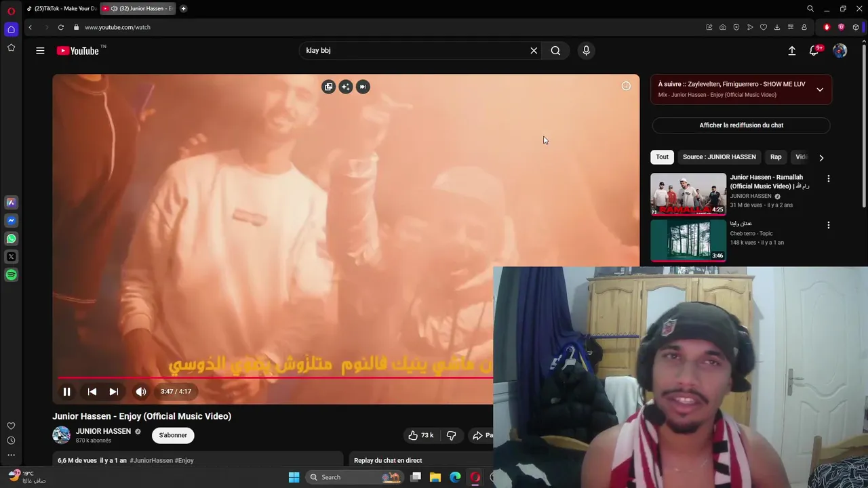Open WhatsApp in the Opera sidebar
The image size is (868, 488).
click(11, 239)
